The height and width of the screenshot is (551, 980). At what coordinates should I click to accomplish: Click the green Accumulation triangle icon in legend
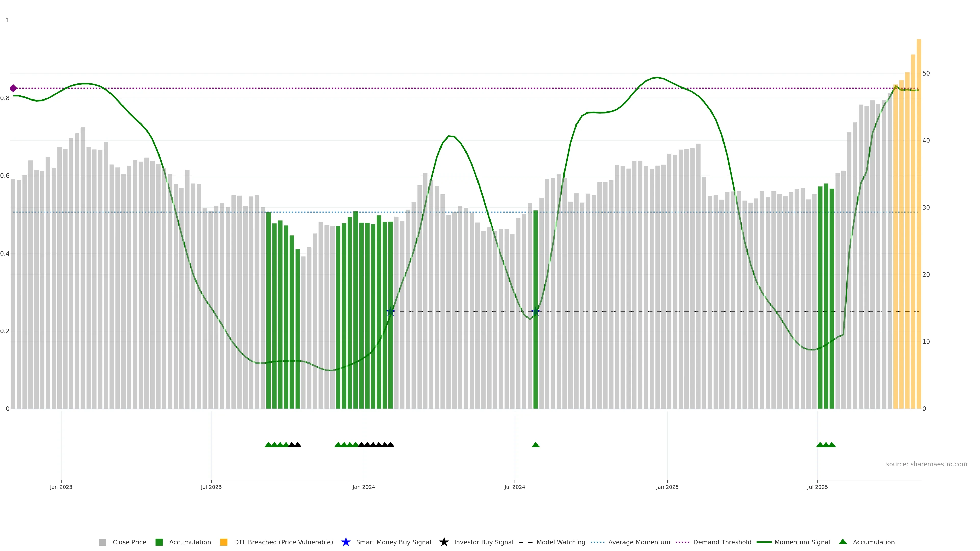pyautogui.click(x=843, y=542)
